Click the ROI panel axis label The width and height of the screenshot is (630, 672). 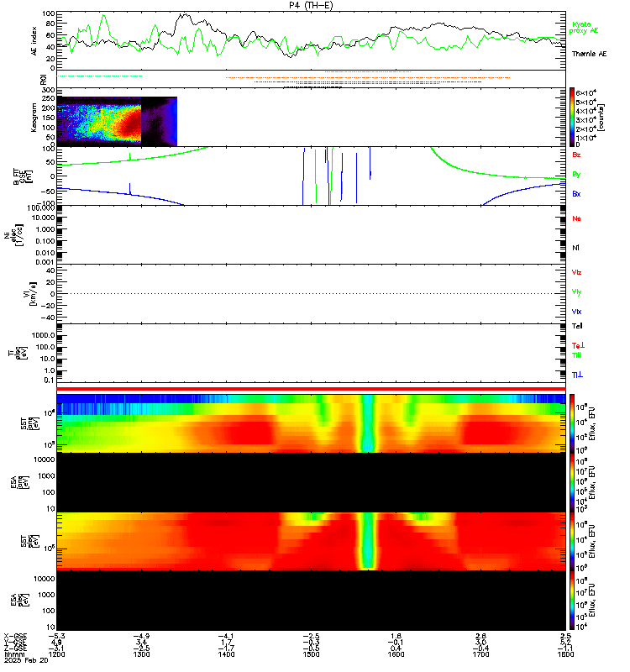pyautogui.click(x=43, y=79)
